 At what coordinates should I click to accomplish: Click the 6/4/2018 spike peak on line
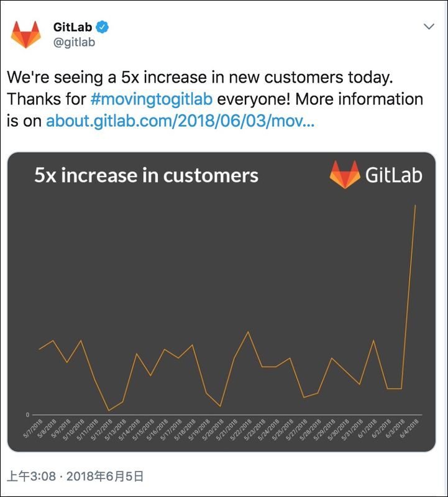415,206
